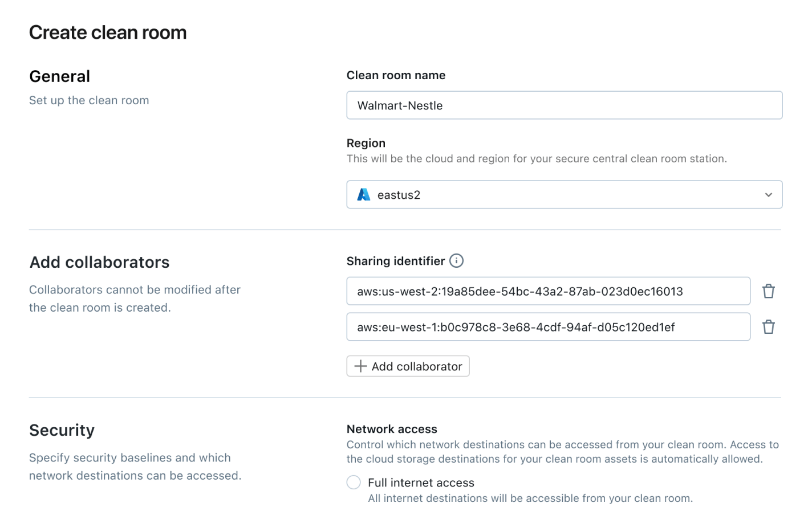Screen dimensions: 812x515
Task: Click the "Sharing identifier" label text
Action: (x=395, y=261)
